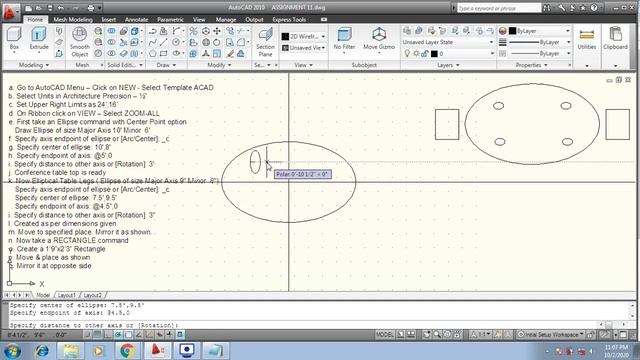Switch to the Layout2 tab
The image size is (640, 360).
pos(93,295)
